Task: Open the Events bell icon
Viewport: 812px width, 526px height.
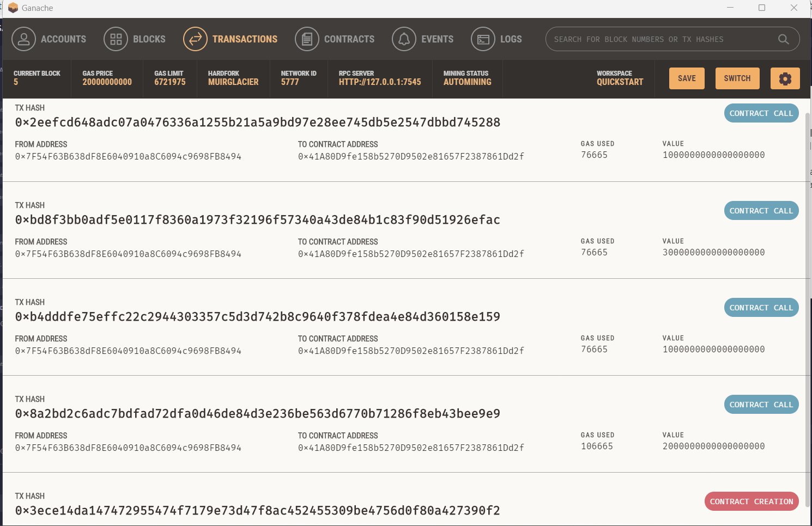Action: 404,39
